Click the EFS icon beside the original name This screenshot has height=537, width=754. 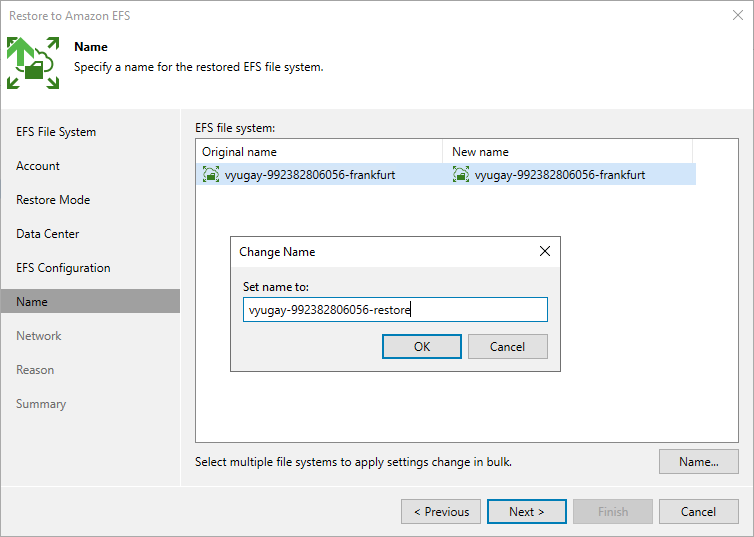[x=211, y=174]
